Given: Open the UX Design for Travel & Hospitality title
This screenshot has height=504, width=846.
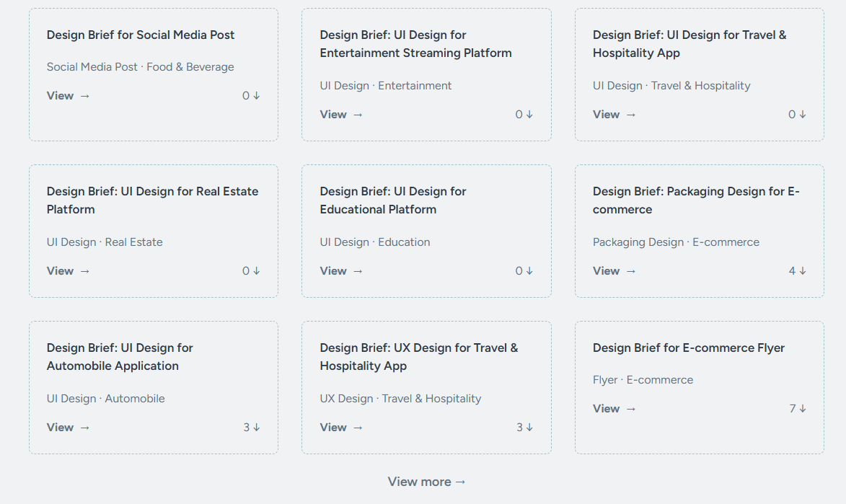Looking at the screenshot, I should pos(418,357).
